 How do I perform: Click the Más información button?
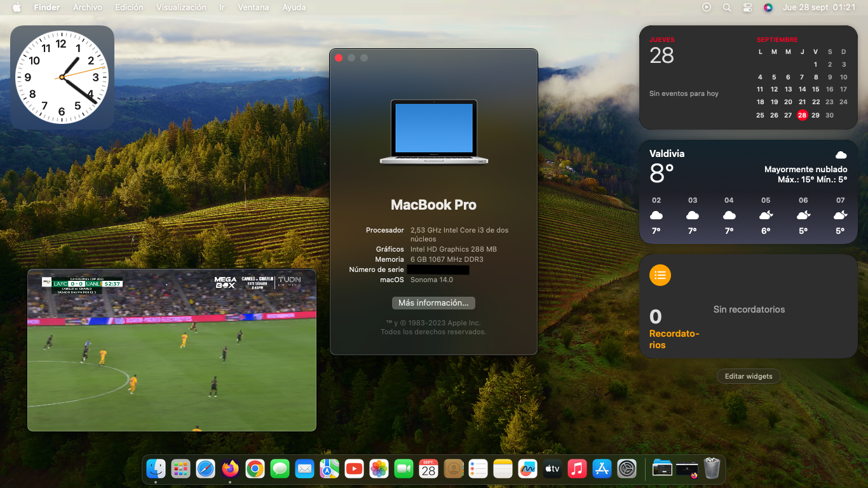(433, 303)
